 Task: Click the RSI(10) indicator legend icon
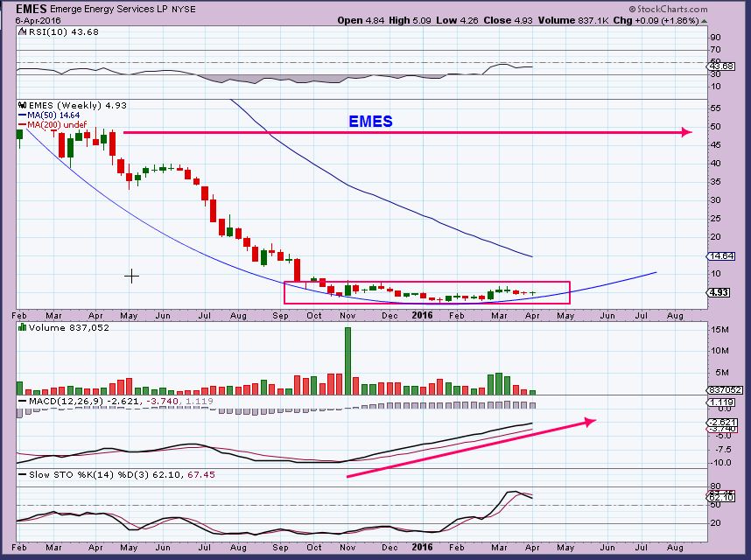(23, 32)
